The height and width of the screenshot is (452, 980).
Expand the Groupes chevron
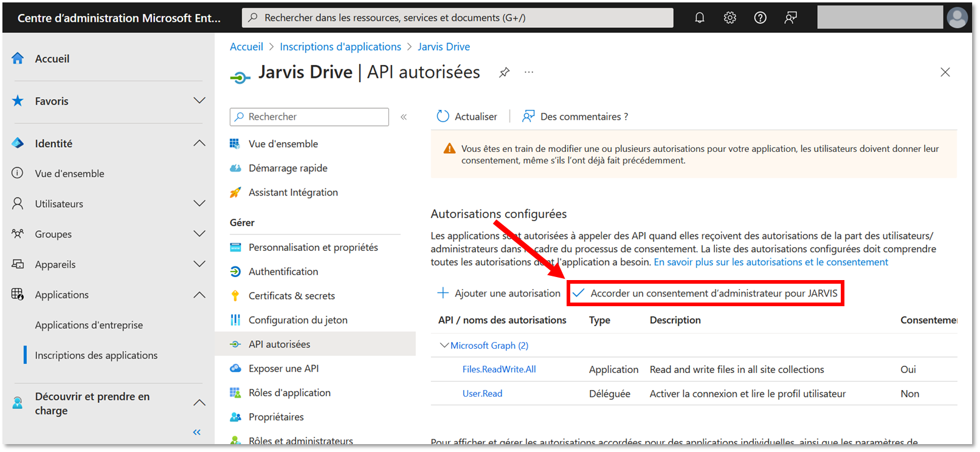pyautogui.click(x=199, y=234)
